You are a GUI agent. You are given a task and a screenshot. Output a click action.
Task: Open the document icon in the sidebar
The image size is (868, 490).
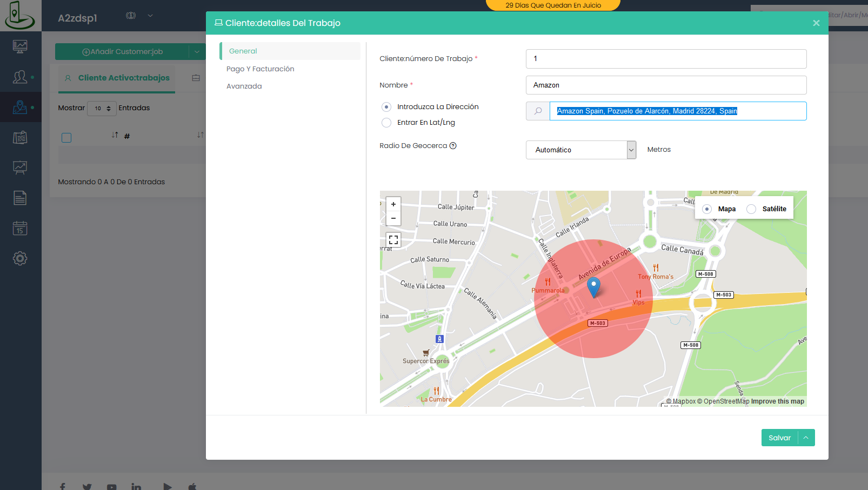tap(20, 198)
